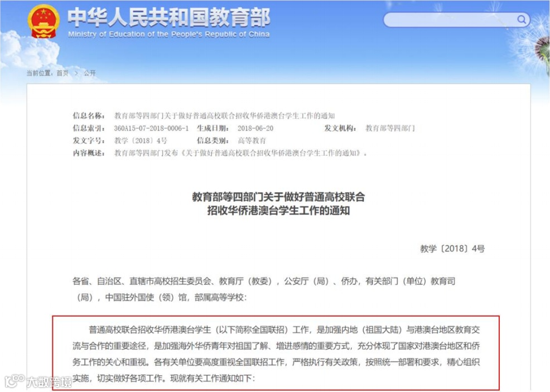Click the content summary starting 教育部等四部门发布

click(x=240, y=153)
